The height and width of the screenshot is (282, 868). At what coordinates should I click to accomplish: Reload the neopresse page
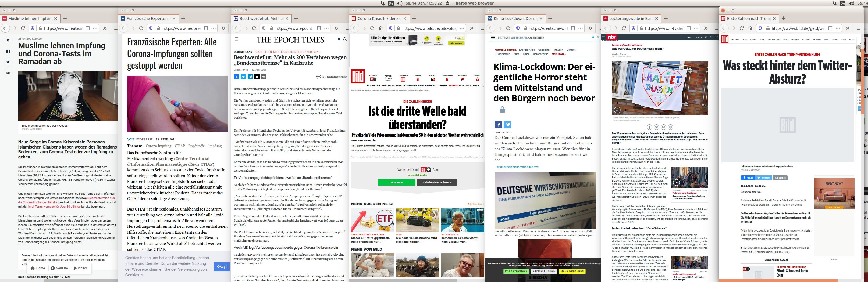[x=141, y=28]
